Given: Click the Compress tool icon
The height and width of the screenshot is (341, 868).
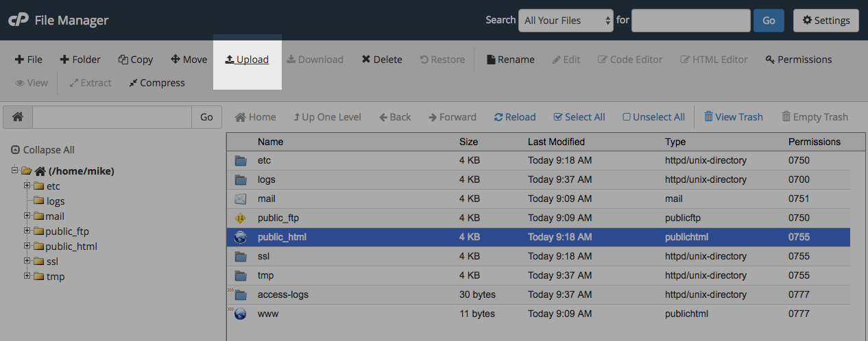Looking at the screenshot, I should click(x=133, y=83).
